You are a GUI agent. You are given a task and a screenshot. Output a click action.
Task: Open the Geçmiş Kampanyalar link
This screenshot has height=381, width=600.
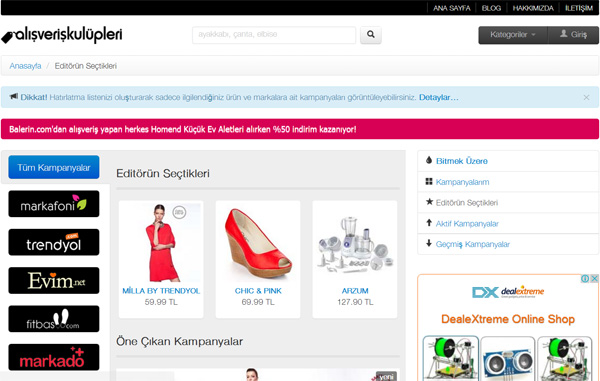tap(473, 244)
